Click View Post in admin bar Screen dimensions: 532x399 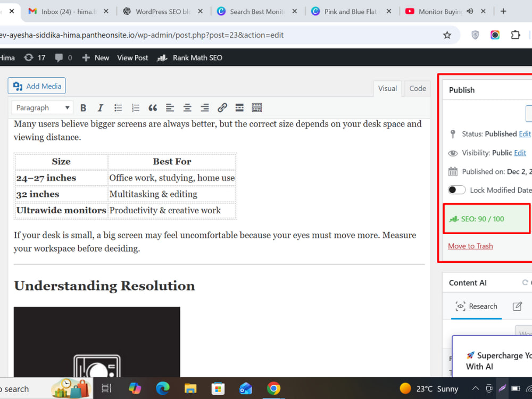point(132,57)
